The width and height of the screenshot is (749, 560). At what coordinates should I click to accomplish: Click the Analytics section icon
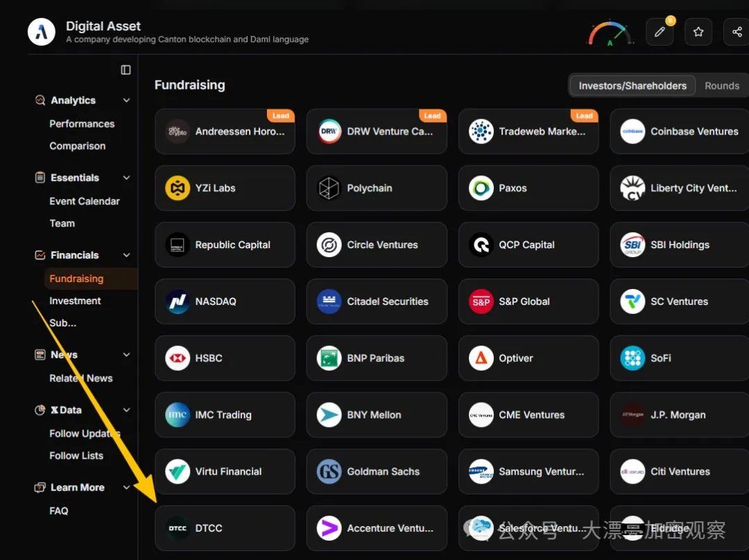tap(40, 100)
